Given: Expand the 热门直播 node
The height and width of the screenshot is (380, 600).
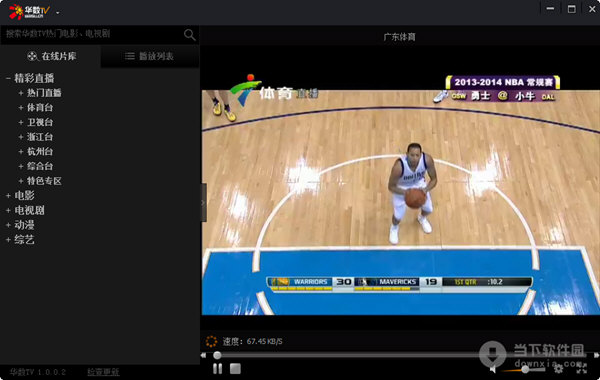Looking at the screenshot, I should [21, 93].
